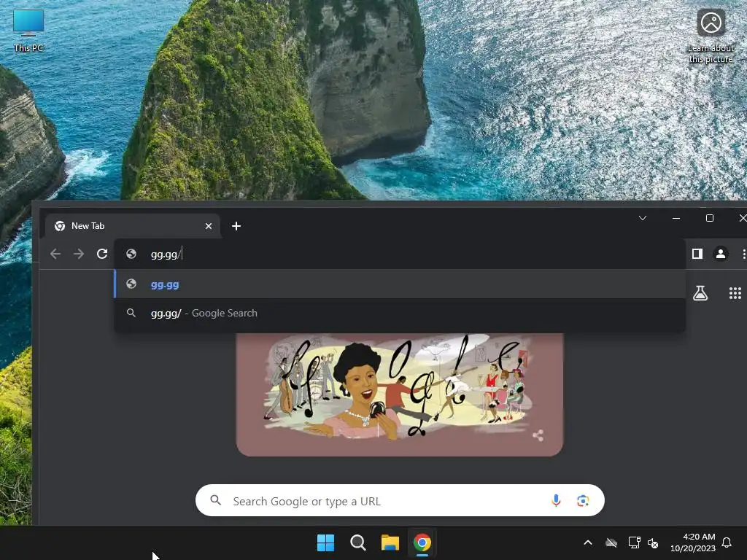
Task: Select the gg.gg/ Google Search suggestion
Action: (x=400, y=313)
